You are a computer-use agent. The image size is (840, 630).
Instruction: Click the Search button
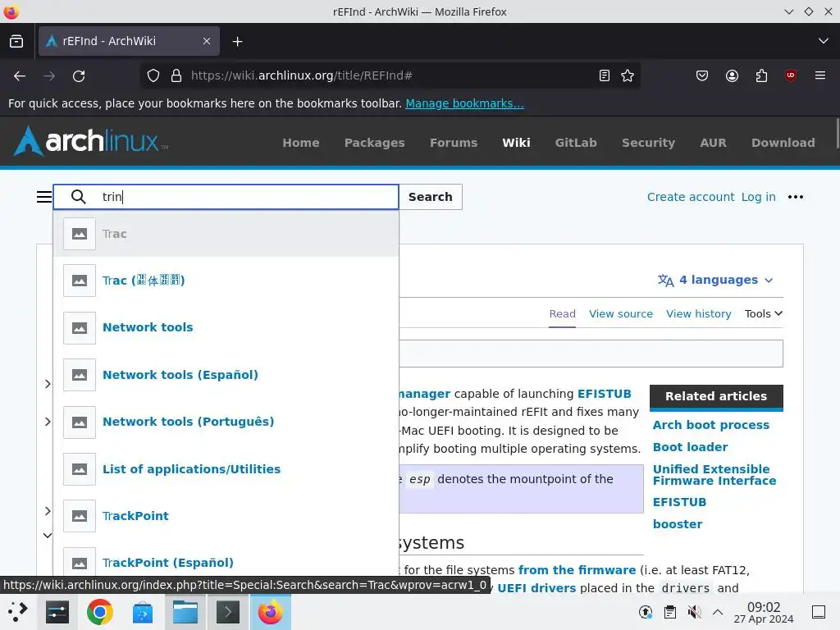pyautogui.click(x=430, y=197)
